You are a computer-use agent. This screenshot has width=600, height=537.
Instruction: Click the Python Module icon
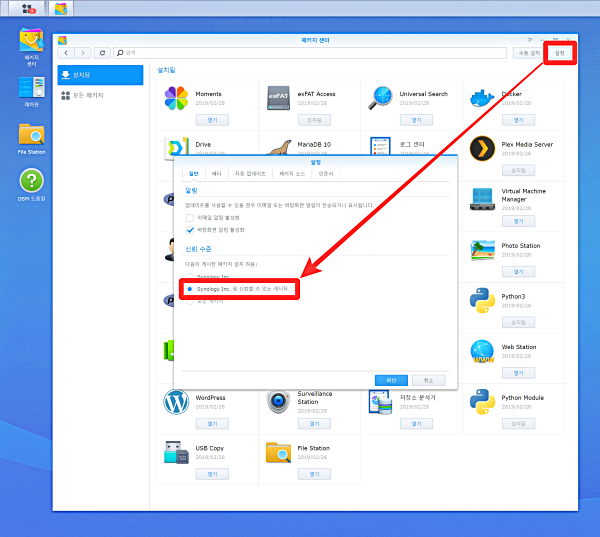(x=482, y=402)
